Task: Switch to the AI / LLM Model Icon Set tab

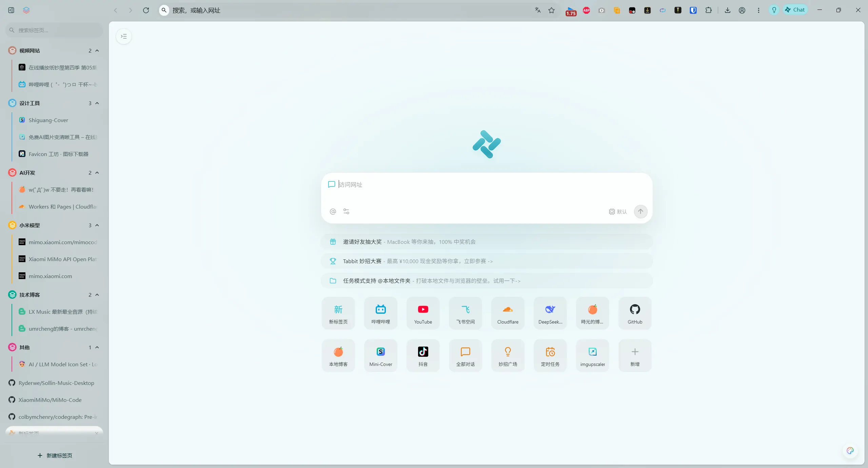Action: [x=58, y=364]
